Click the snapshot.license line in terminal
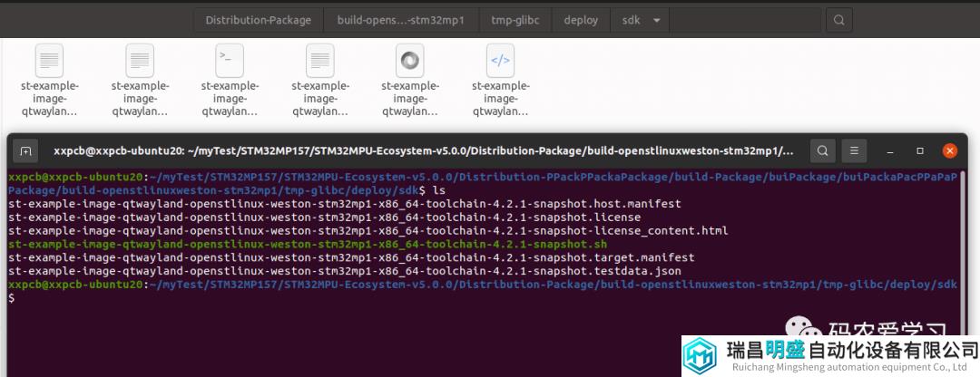This screenshot has height=377, width=980. 324,217
